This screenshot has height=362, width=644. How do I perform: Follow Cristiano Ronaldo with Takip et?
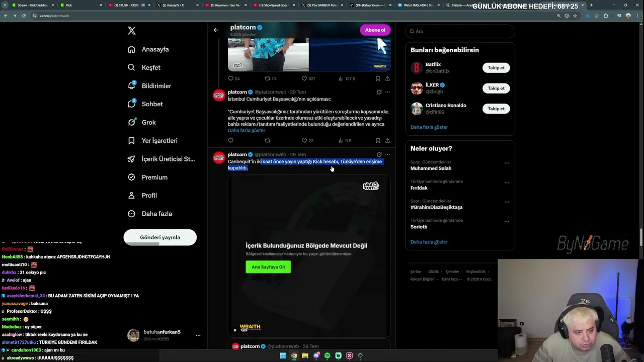pyautogui.click(x=496, y=109)
